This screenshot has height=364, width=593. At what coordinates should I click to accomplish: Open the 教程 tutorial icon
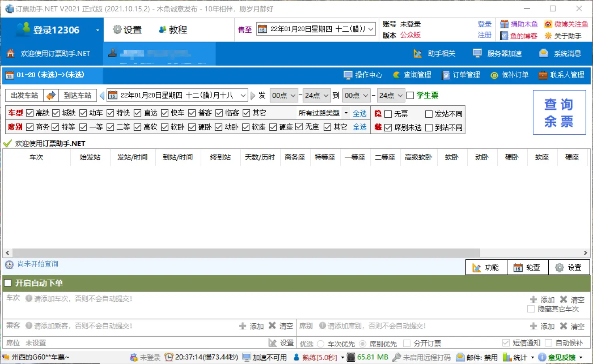(x=172, y=29)
